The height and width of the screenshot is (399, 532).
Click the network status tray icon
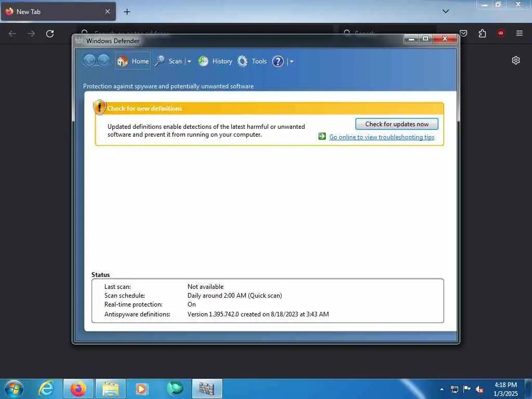(454, 389)
